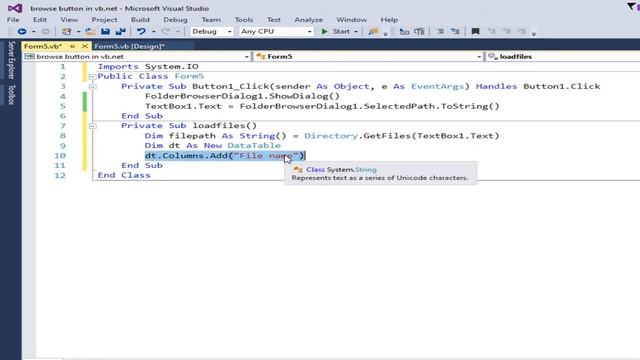Open the undo history dropdown arrow

pyautogui.click(x=153, y=31)
